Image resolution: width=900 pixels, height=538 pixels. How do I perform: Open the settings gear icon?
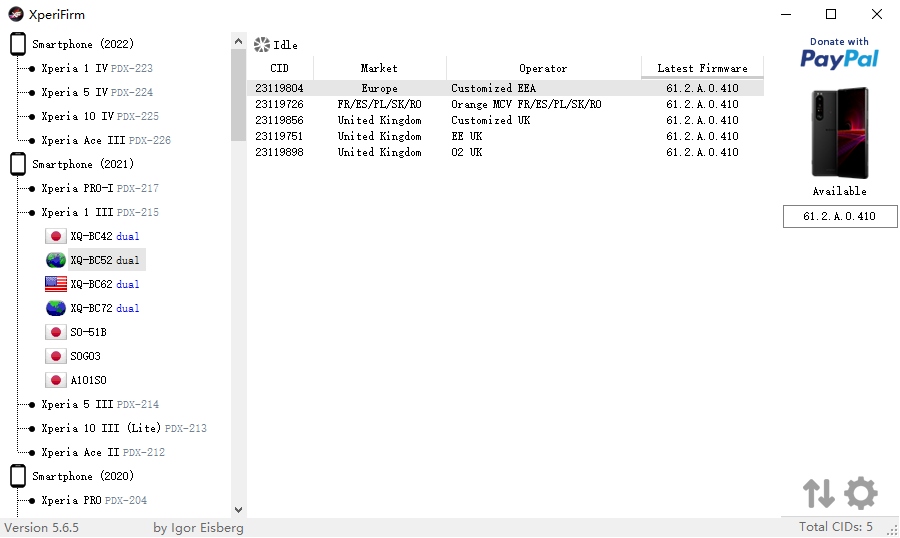pos(860,493)
